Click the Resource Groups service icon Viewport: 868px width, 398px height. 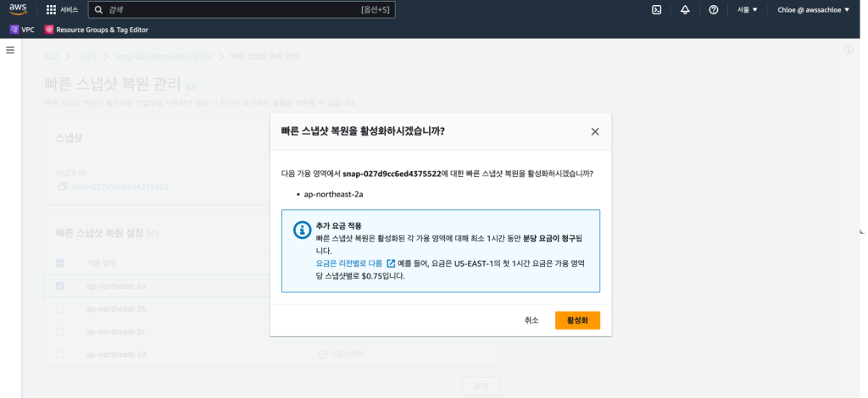click(48, 30)
